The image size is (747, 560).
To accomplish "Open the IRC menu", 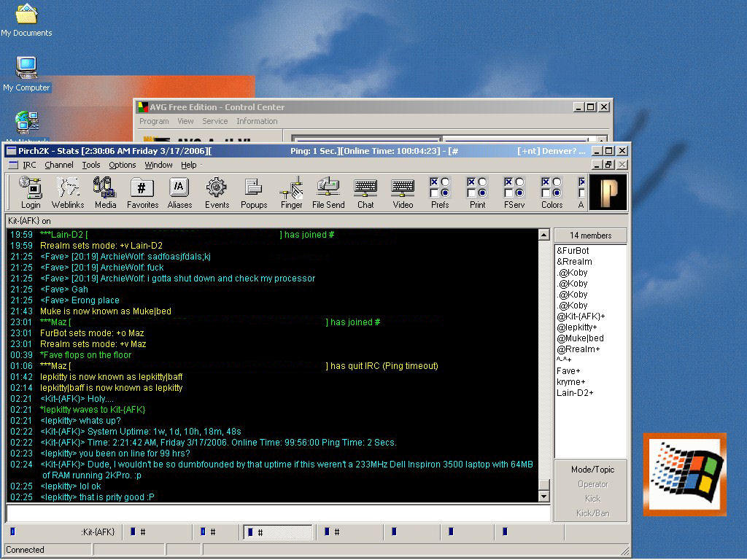I will point(29,165).
